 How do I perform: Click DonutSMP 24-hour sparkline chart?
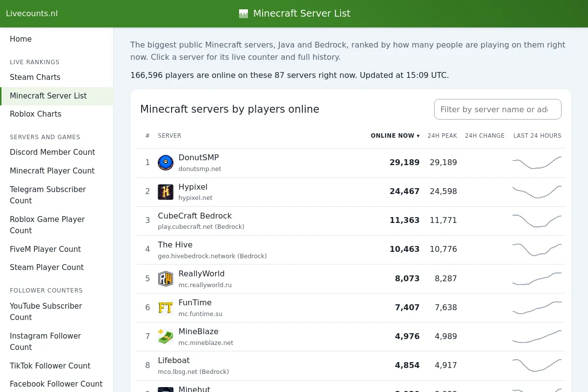537,163
